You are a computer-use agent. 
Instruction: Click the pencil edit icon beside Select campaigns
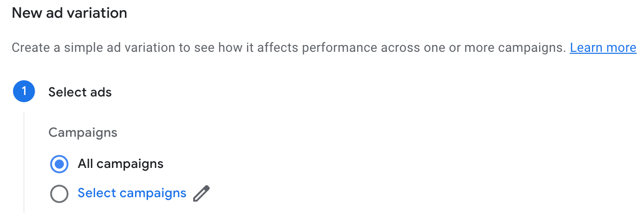click(201, 193)
